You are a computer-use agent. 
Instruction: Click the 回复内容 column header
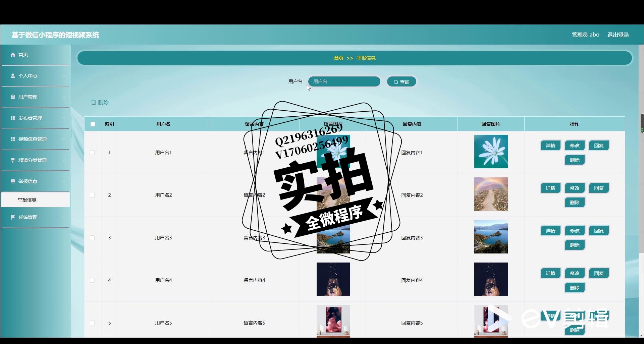tap(412, 124)
